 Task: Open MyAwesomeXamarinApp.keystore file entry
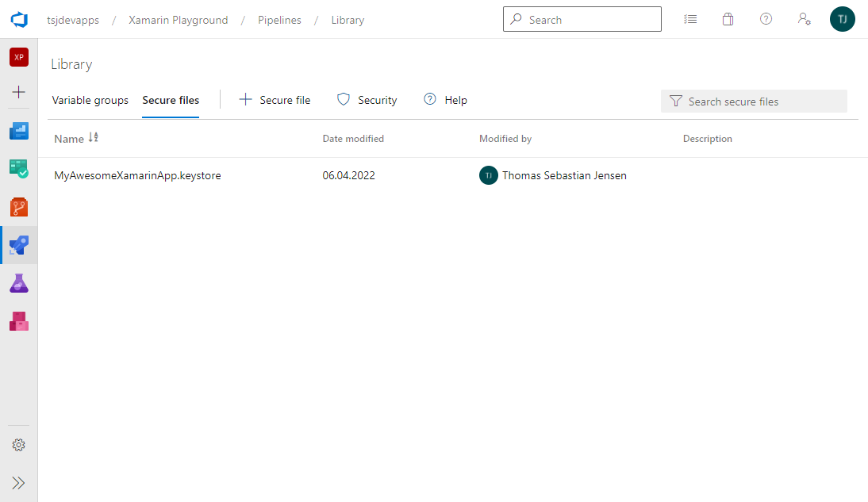[137, 176]
